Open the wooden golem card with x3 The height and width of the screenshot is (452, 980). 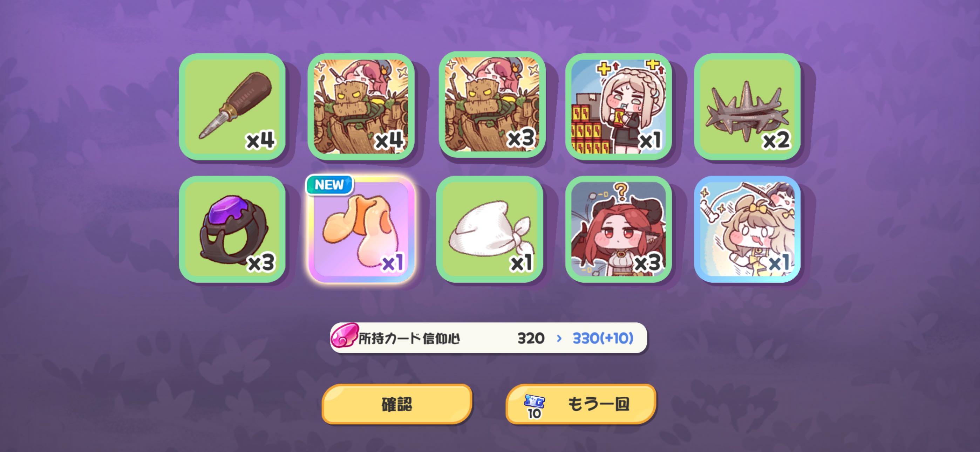click(x=491, y=105)
